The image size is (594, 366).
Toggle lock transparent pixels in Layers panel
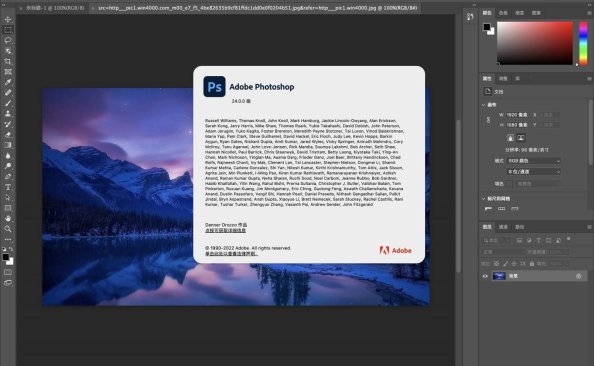[496, 264]
